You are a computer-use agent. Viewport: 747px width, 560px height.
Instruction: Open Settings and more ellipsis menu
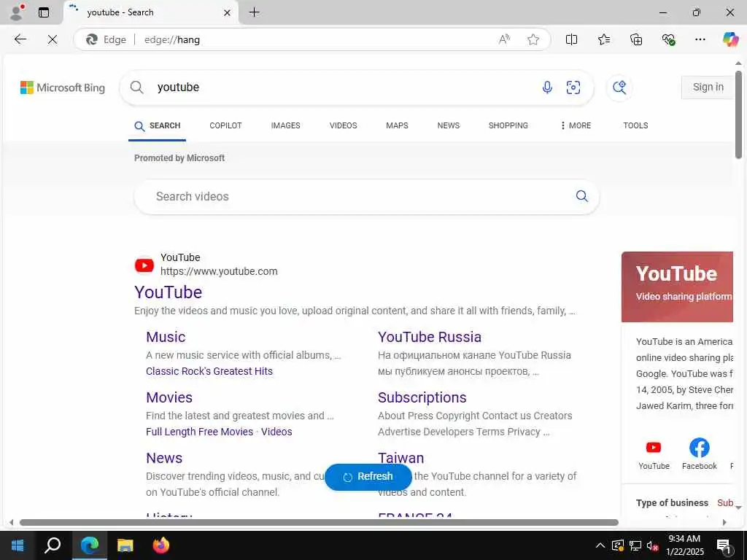click(700, 39)
